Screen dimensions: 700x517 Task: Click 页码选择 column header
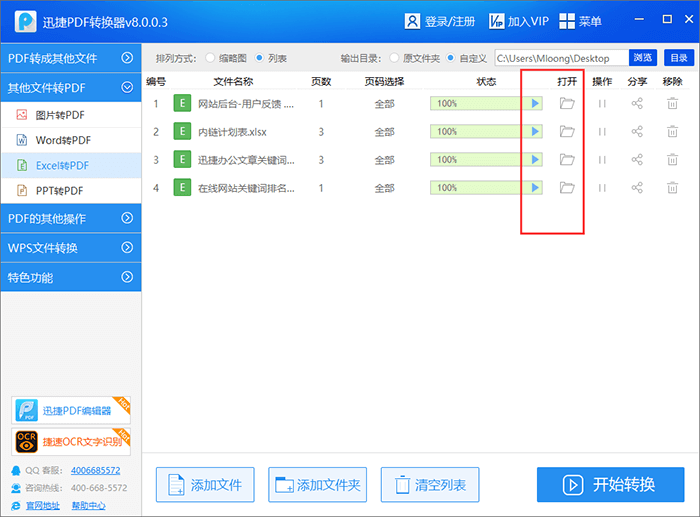click(x=384, y=81)
